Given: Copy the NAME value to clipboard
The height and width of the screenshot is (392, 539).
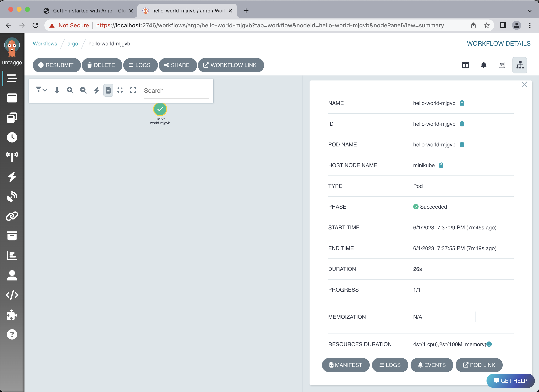Looking at the screenshot, I should pos(462,103).
